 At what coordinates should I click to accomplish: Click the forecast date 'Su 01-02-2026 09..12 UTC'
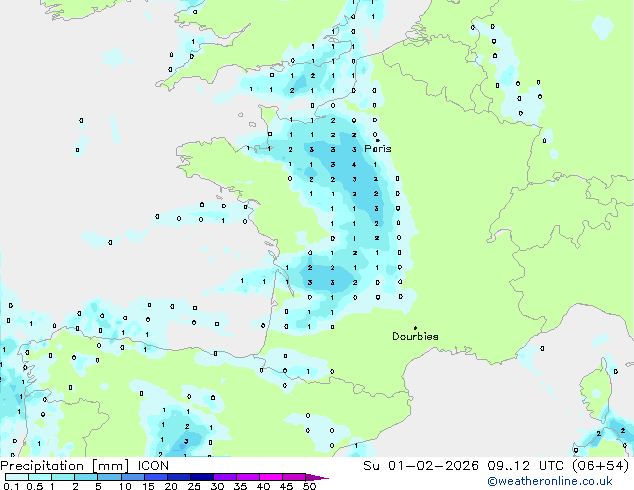pyautogui.click(x=463, y=466)
